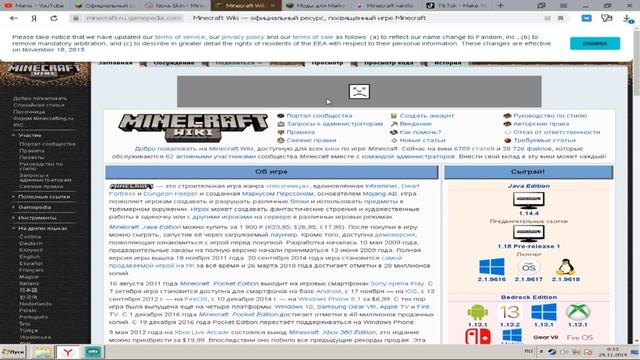Click the broken ad placeholder icon
The width and height of the screenshot is (640, 360).
click(359, 91)
